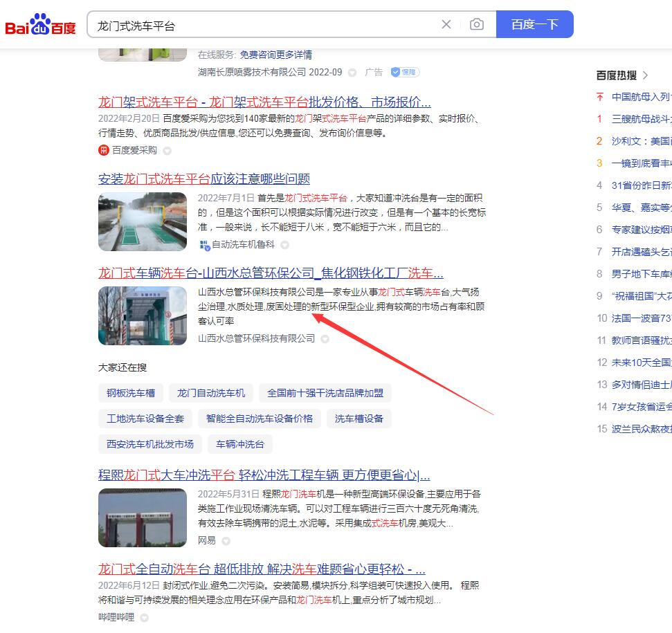Open result 龙门式全自动洗车台 超低排放
The image size is (672, 633).
pyautogui.click(x=262, y=569)
